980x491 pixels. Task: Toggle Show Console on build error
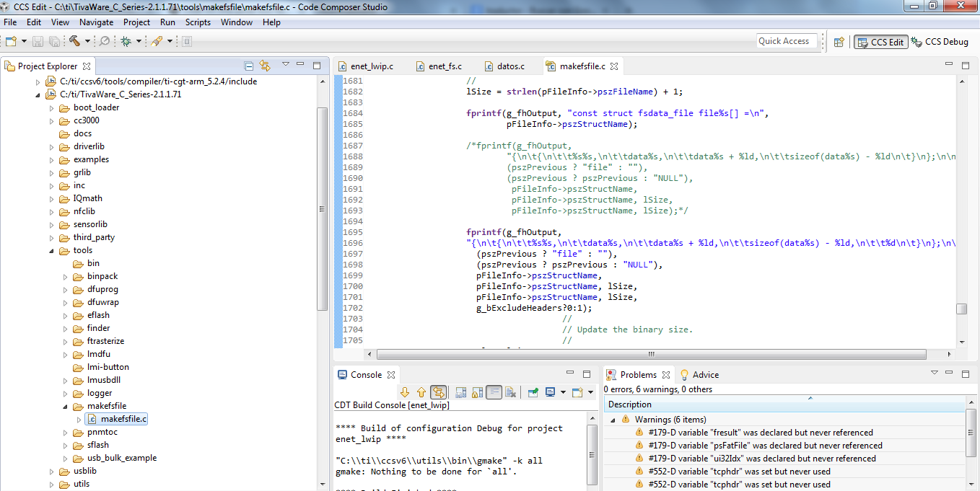click(x=438, y=392)
